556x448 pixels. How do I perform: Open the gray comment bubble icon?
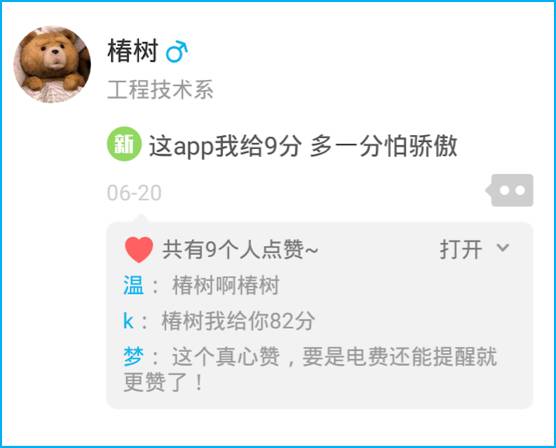tap(510, 190)
